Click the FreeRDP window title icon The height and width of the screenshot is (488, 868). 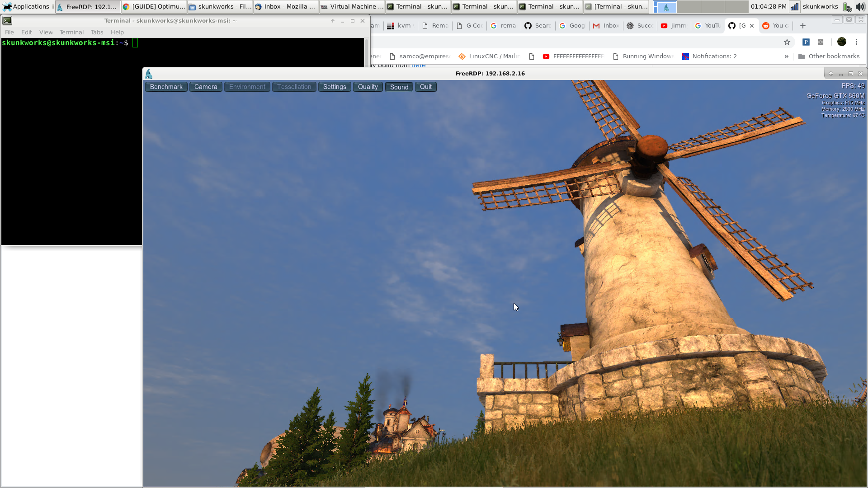tap(149, 74)
